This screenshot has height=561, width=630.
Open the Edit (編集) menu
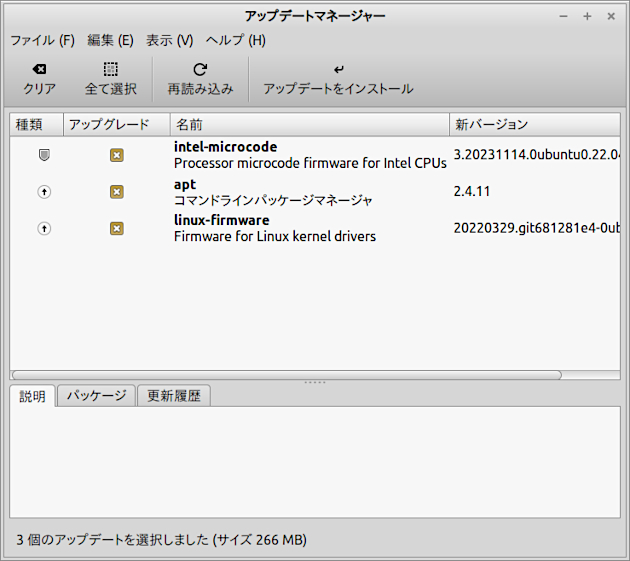point(110,40)
